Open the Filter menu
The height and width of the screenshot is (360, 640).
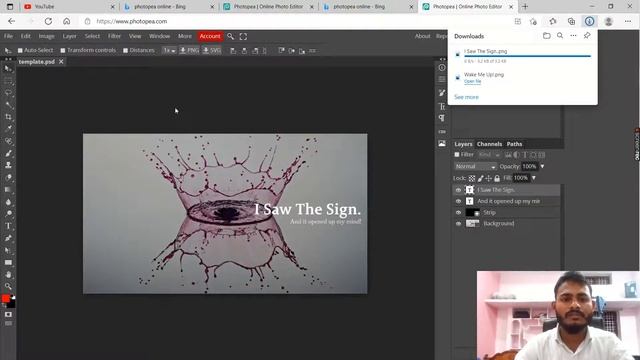point(114,36)
